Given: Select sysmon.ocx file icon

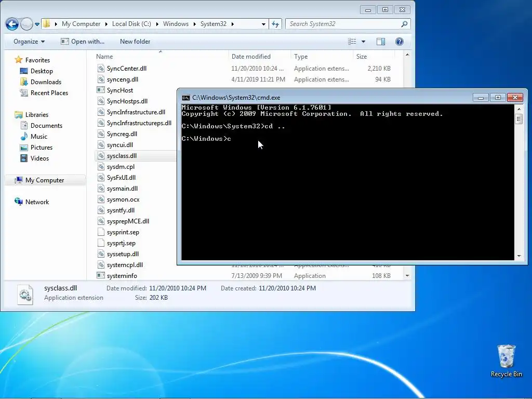Looking at the screenshot, I should click(101, 199).
